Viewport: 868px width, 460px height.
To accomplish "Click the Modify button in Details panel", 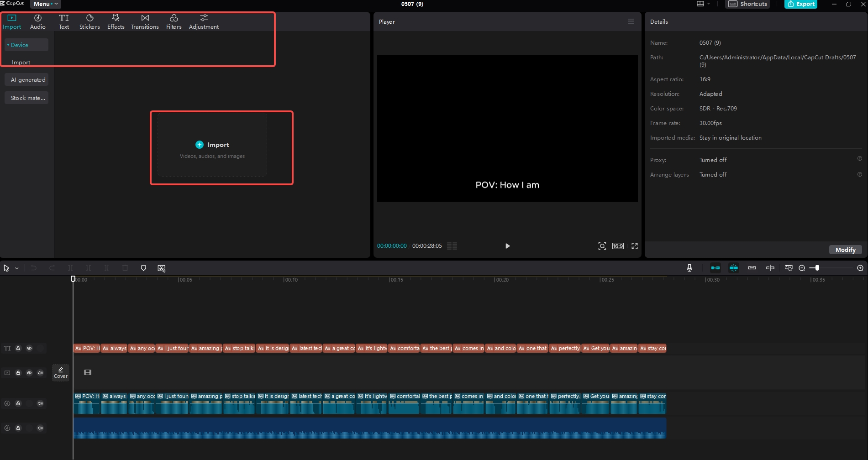I will coord(845,250).
